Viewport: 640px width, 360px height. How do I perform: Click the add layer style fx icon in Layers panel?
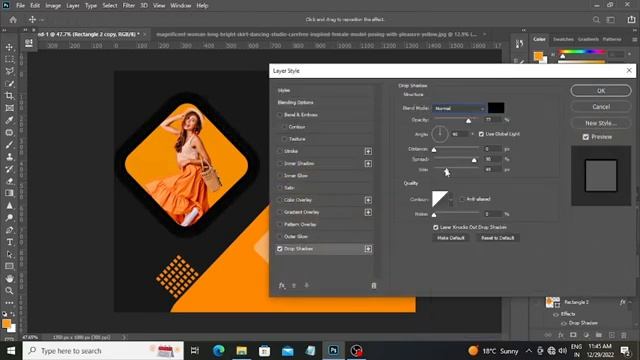point(561,335)
